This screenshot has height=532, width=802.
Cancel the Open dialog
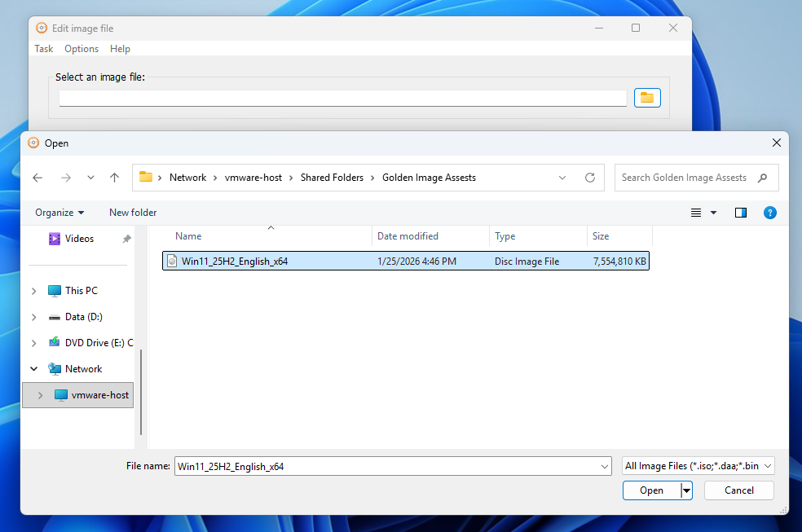tap(739, 490)
